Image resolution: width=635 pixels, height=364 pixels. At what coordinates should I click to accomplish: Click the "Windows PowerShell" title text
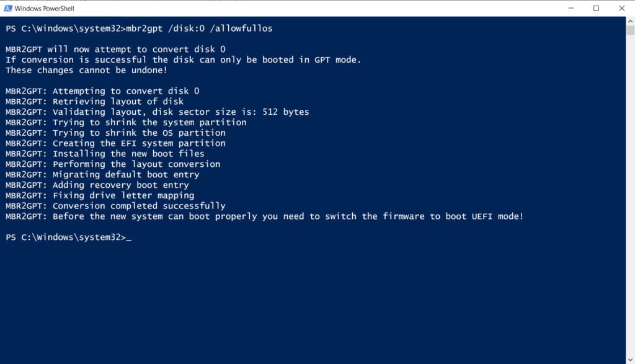pos(44,8)
